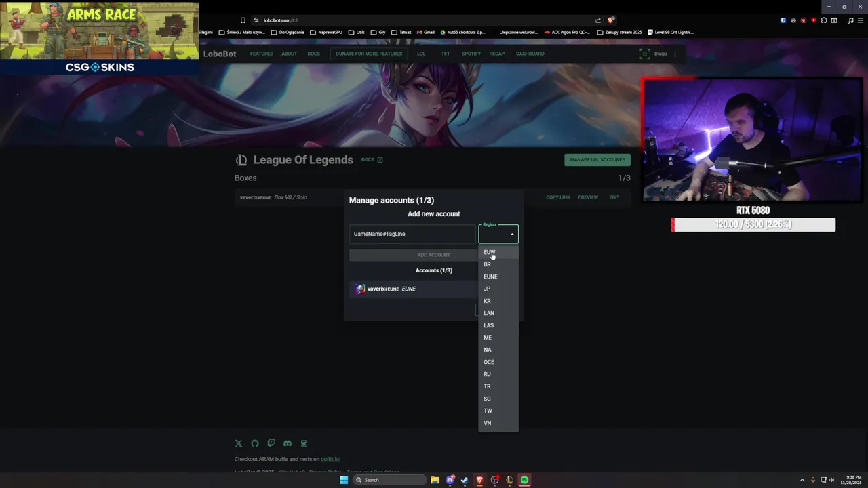868x488 pixels.
Task: Go to TFT navbar section
Action: [446, 54]
